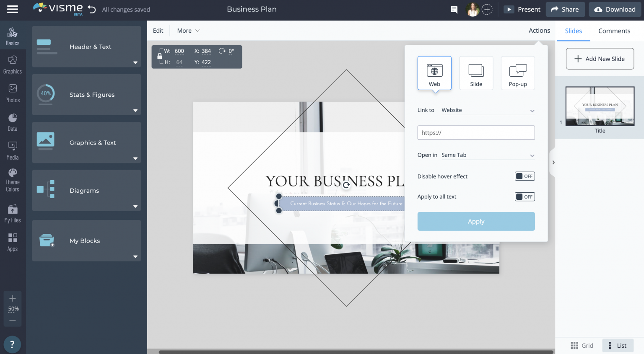Toggle Apply to all text switch
The width and height of the screenshot is (644, 354).
point(525,197)
